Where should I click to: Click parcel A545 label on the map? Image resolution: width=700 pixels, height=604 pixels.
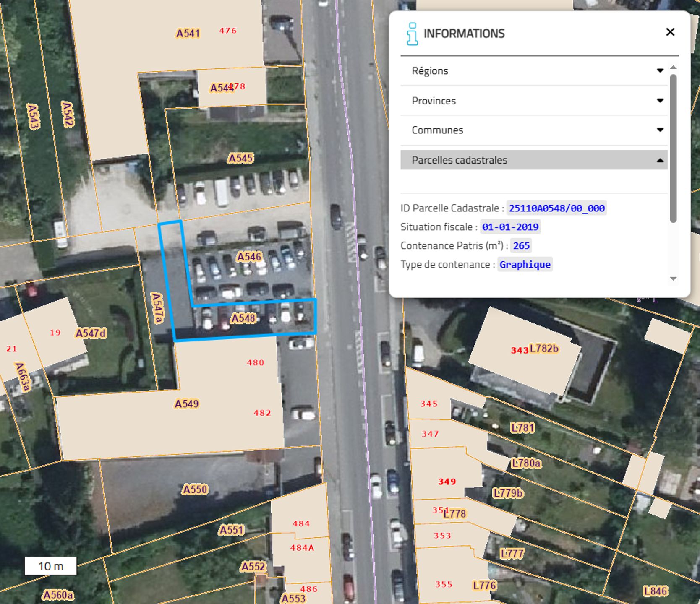[240, 159]
